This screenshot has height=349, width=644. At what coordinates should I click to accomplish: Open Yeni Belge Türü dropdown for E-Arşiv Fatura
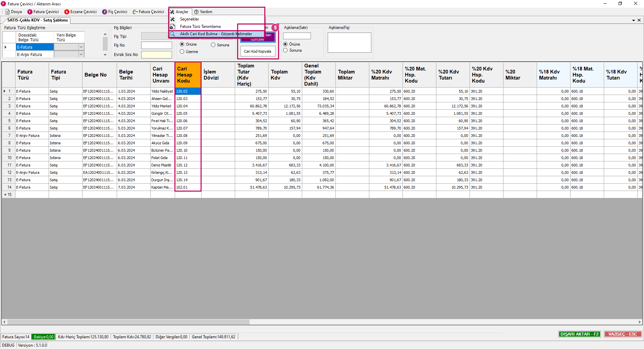point(81,54)
